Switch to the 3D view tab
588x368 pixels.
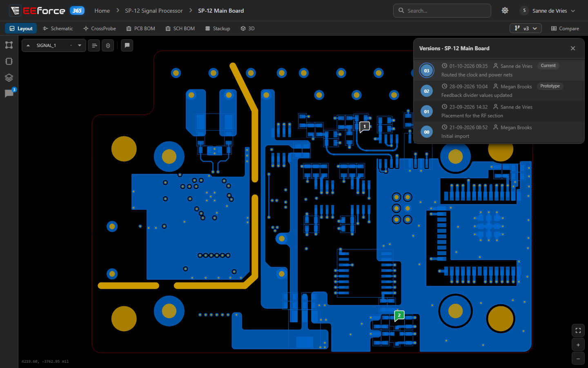pos(247,28)
